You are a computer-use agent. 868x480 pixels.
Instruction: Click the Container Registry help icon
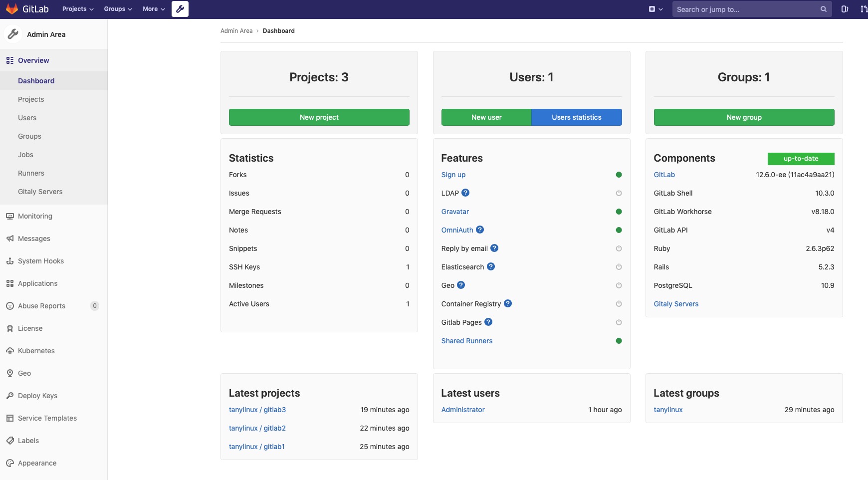point(508,303)
